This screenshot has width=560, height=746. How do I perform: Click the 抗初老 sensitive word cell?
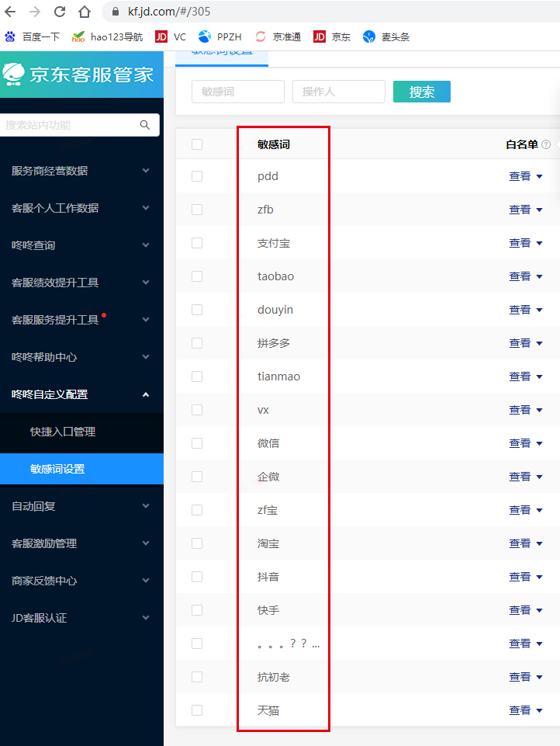(273, 677)
